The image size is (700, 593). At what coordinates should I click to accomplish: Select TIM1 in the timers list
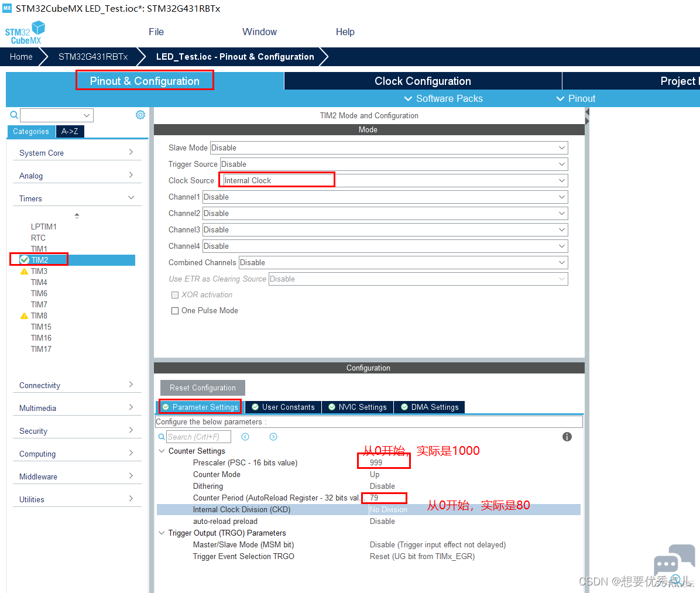pos(39,249)
